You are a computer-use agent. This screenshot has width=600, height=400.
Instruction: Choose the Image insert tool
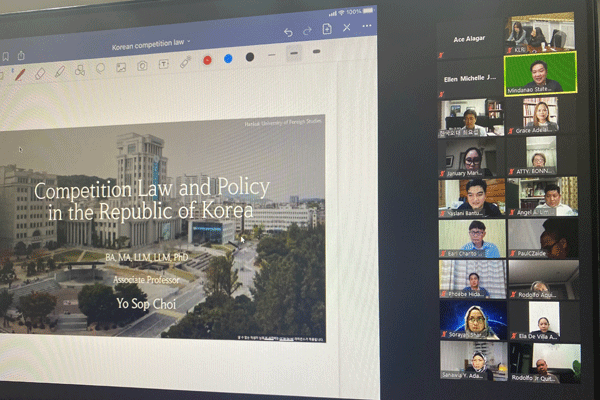tap(121, 67)
